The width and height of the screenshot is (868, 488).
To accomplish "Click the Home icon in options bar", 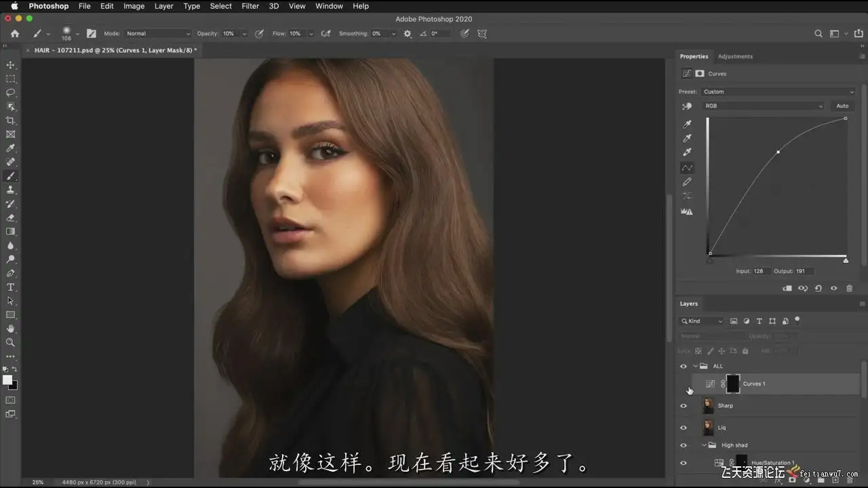I will [x=15, y=33].
